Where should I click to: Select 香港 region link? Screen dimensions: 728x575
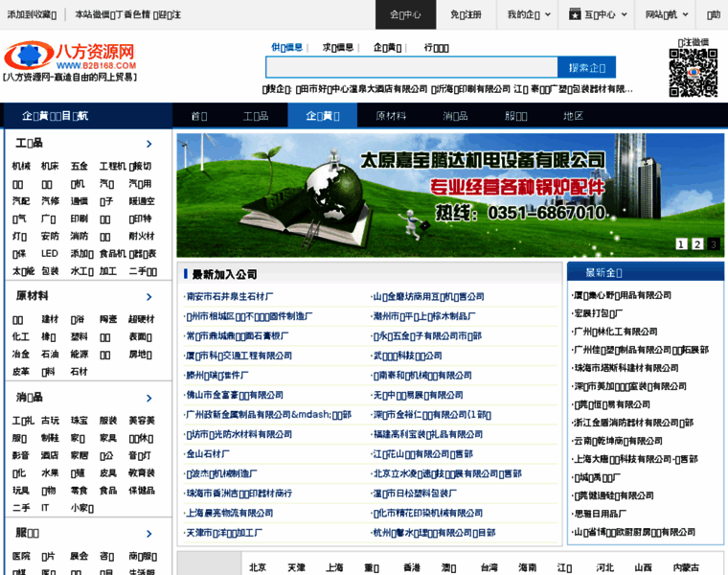[412, 567]
